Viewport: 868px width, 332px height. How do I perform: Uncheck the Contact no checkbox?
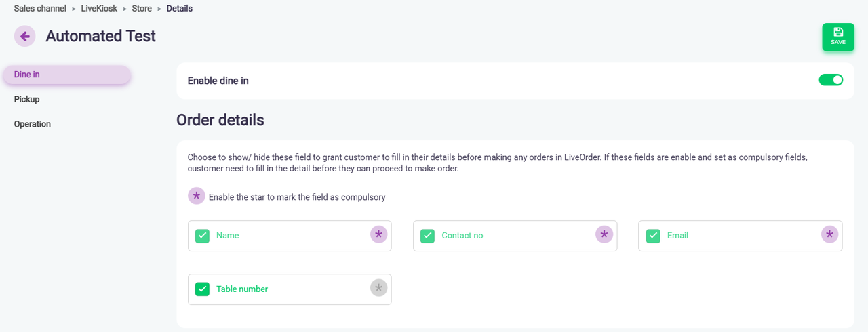[x=427, y=236]
